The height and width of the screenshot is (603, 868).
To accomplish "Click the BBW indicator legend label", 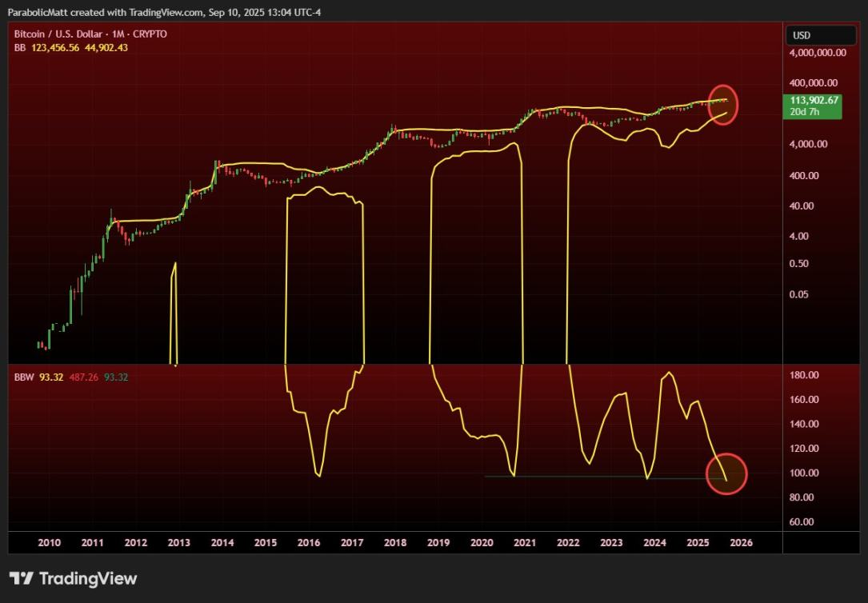I will 24,376.
